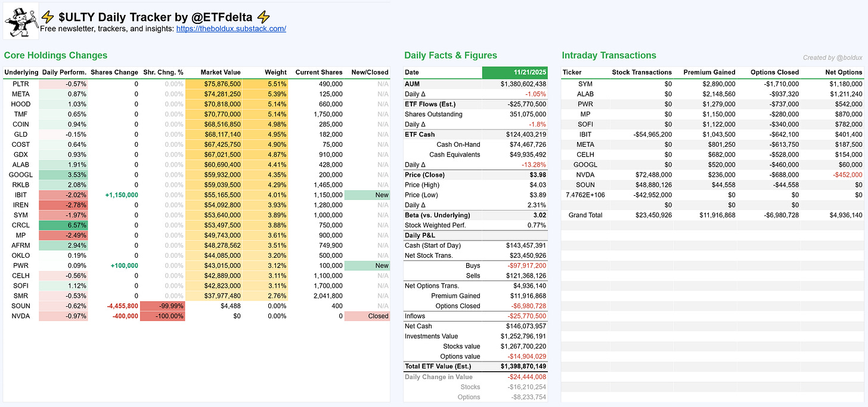This screenshot has height=407, width=868.
Task: Select the New tag in IBIT row
Action: [x=367, y=195]
